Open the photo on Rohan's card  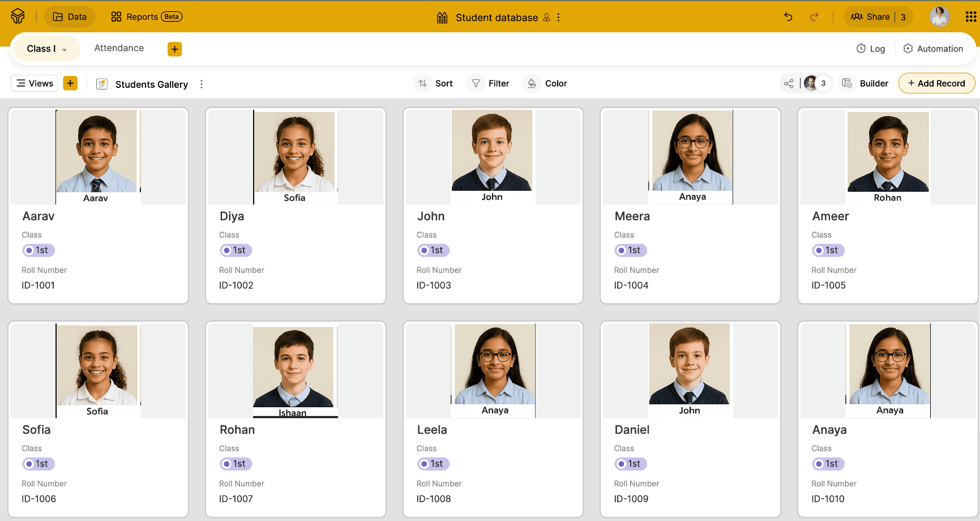(295, 371)
